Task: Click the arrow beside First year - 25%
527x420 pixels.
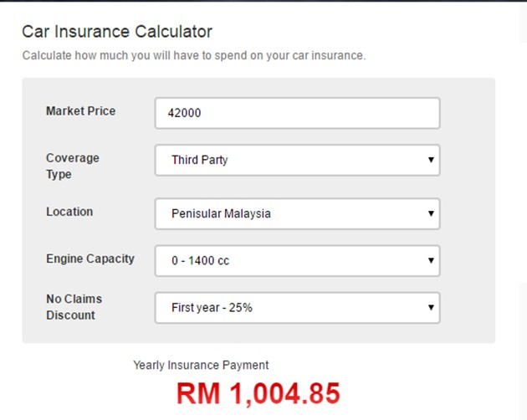Action: click(431, 307)
